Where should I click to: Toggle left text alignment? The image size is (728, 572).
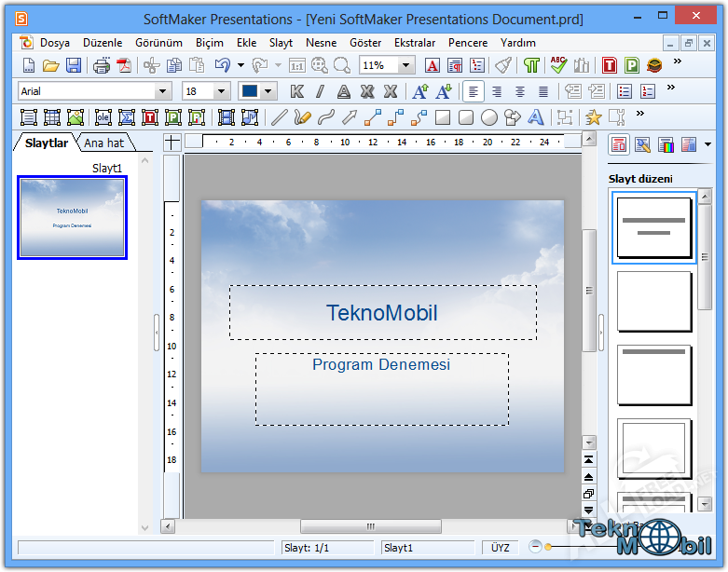[x=474, y=91]
